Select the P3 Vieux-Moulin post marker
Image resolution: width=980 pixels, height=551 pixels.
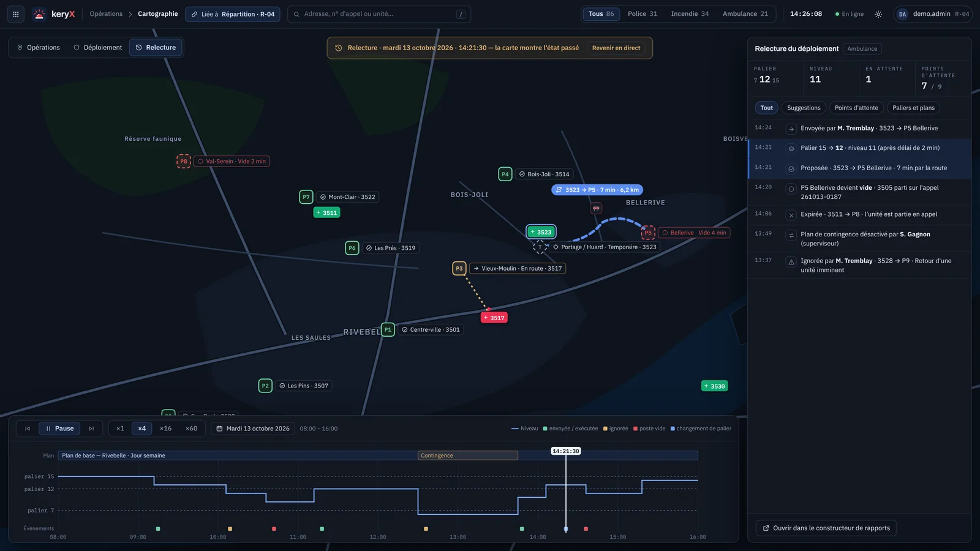point(459,268)
